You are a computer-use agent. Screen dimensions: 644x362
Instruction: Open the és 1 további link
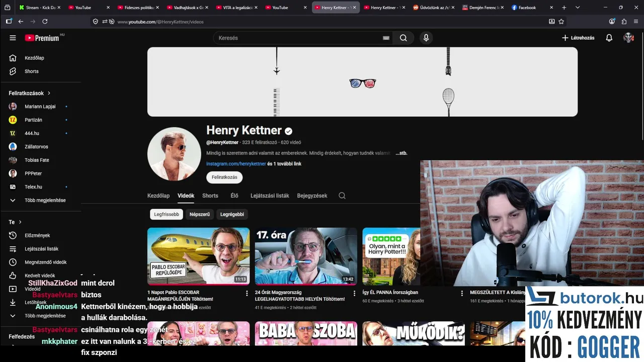[284, 164]
